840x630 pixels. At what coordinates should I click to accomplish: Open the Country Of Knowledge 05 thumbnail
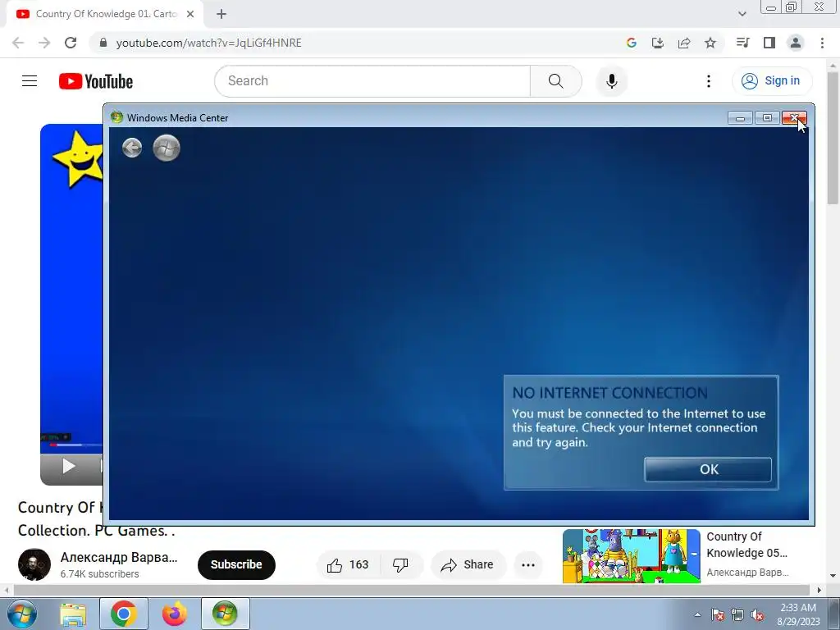coord(631,556)
